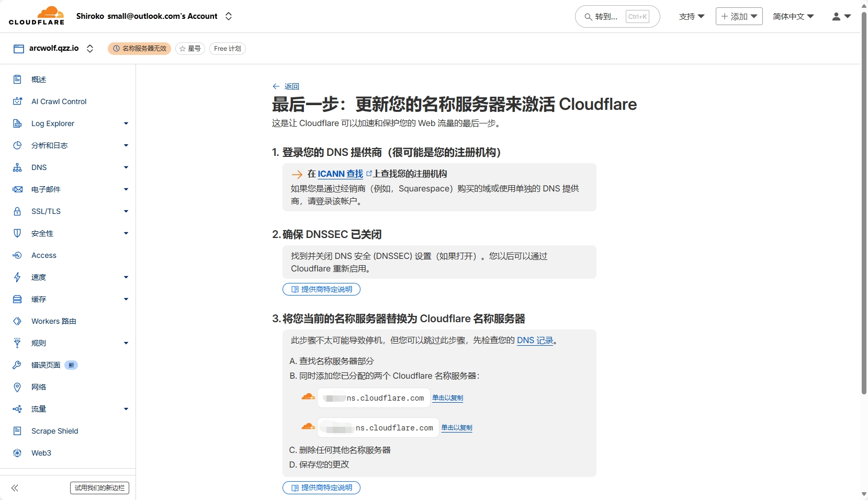This screenshot has width=868, height=500.
Task: Try the new sidebar via 试用我们的新边栏
Action: (99, 488)
